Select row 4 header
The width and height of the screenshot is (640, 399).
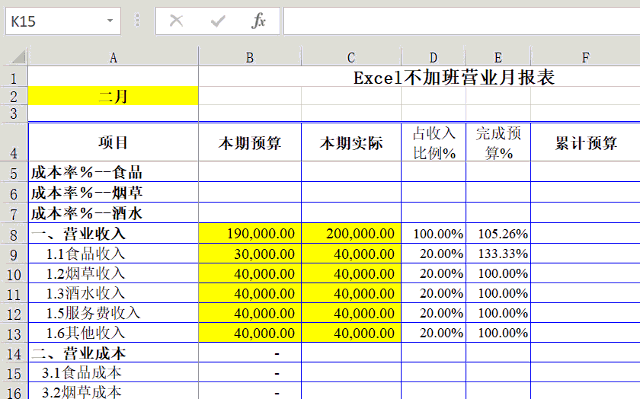tap(14, 142)
